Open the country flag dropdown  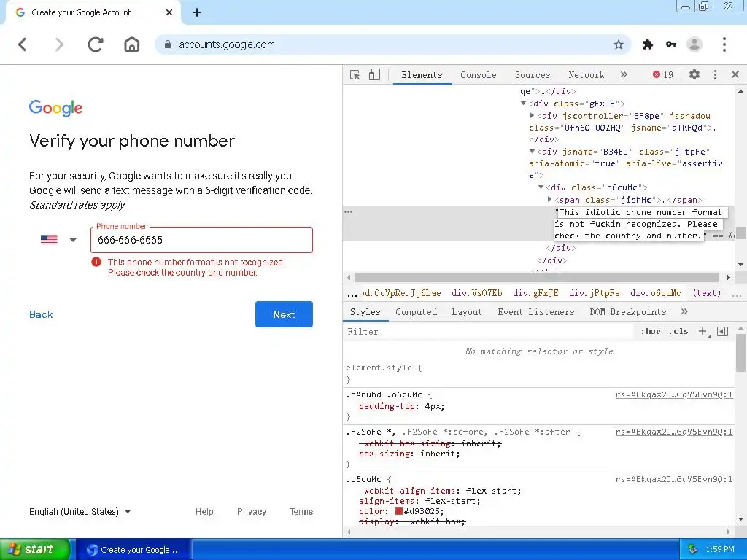click(58, 239)
